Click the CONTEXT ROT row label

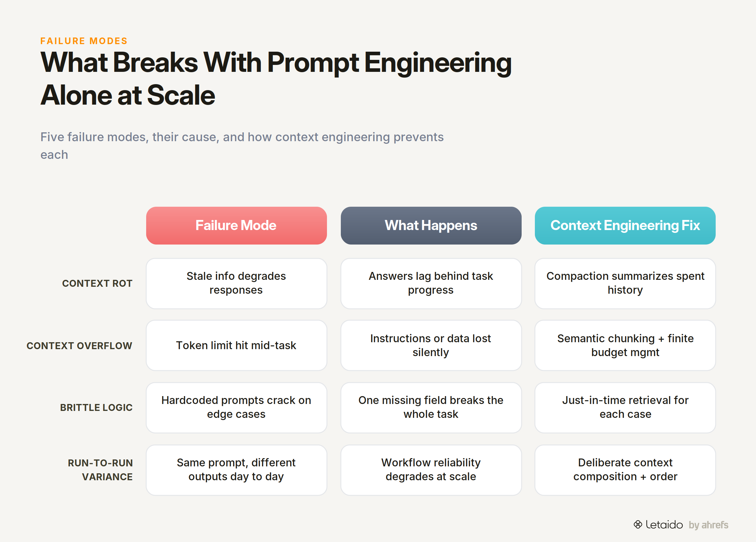point(97,284)
